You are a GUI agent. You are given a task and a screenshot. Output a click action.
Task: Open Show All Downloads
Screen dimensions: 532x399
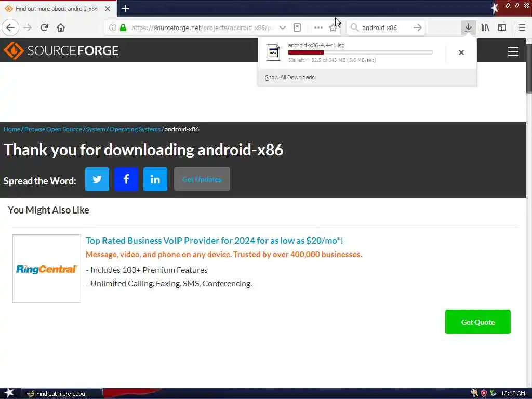click(x=290, y=78)
